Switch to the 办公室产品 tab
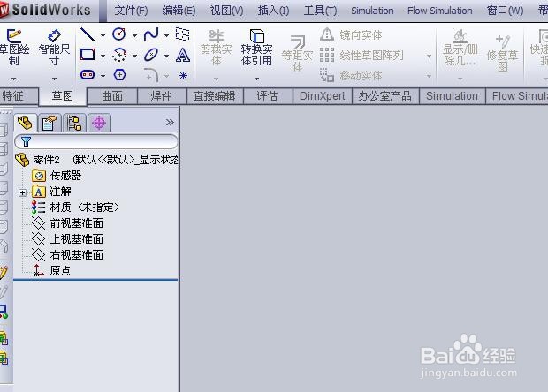Viewport: 548px width, 392px height. [385, 96]
